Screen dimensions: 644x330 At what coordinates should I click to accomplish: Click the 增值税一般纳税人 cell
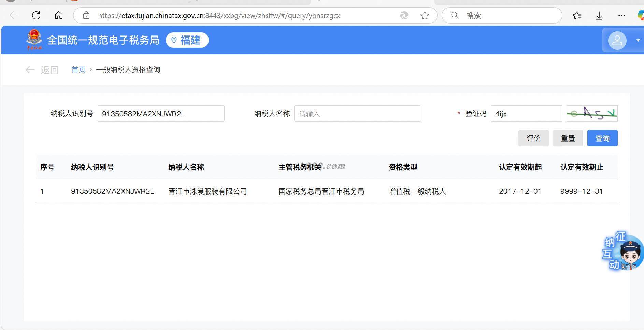click(x=417, y=191)
